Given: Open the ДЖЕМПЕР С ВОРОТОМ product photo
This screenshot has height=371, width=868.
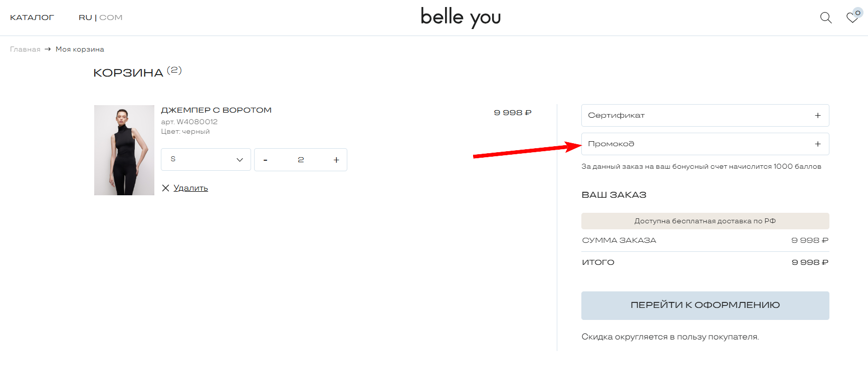Looking at the screenshot, I should pyautogui.click(x=124, y=150).
